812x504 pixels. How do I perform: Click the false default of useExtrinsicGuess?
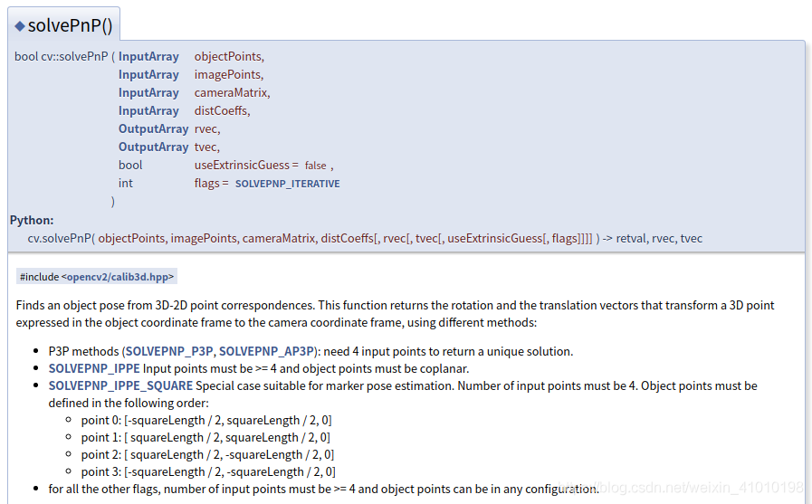point(315,166)
